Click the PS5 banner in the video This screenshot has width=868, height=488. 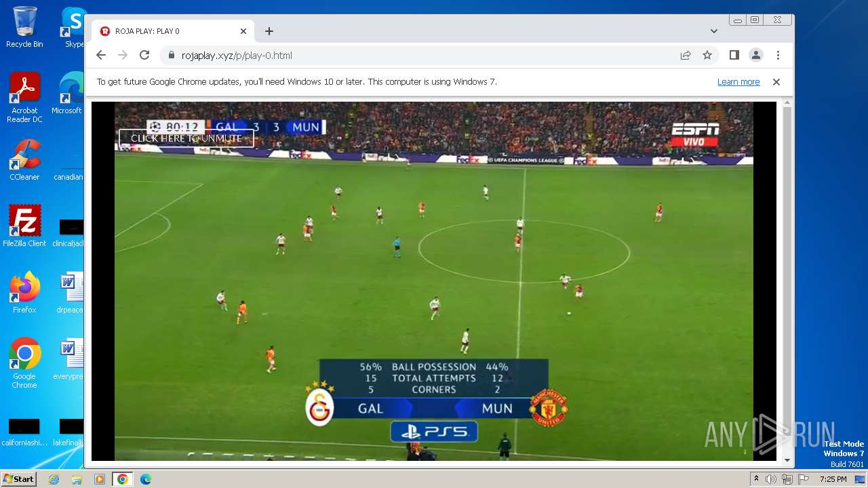coord(434,431)
